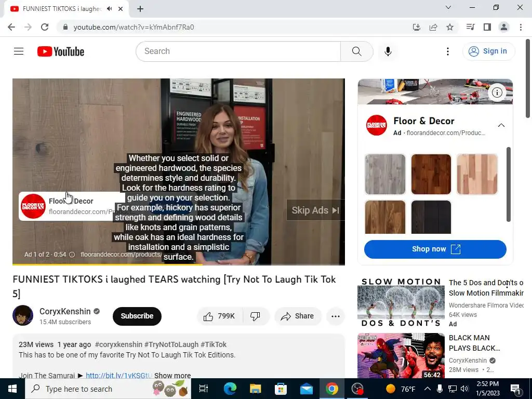Open the more actions ellipsis under the video
The image size is (532, 399).
click(x=336, y=316)
